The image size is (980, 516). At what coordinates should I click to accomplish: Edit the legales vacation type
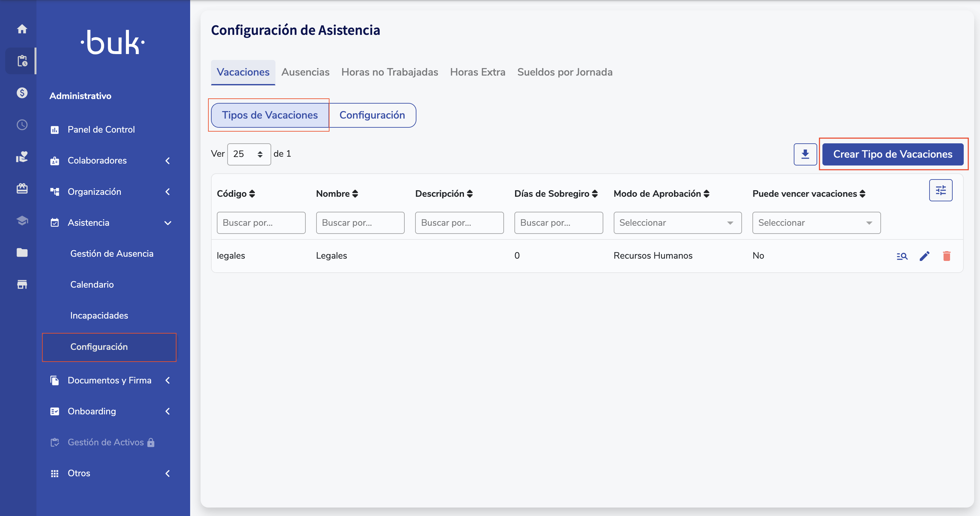click(924, 256)
